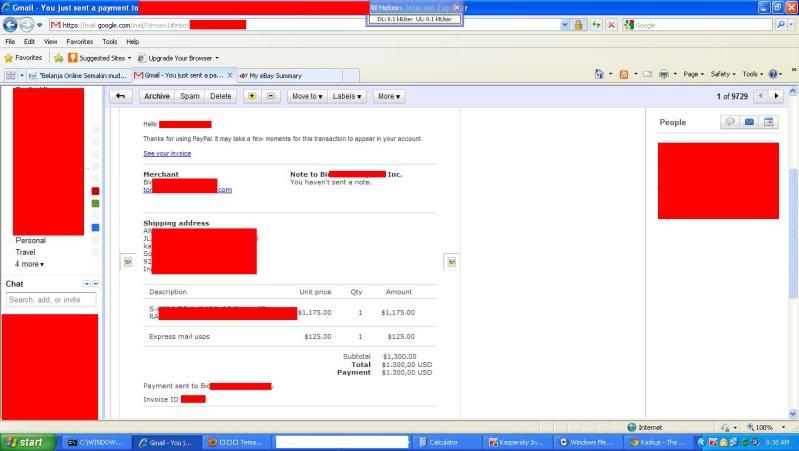This screenshot has width=799, height=451.
Task: Click the Chat search, add, or invite field
Action: coord(51,300)
